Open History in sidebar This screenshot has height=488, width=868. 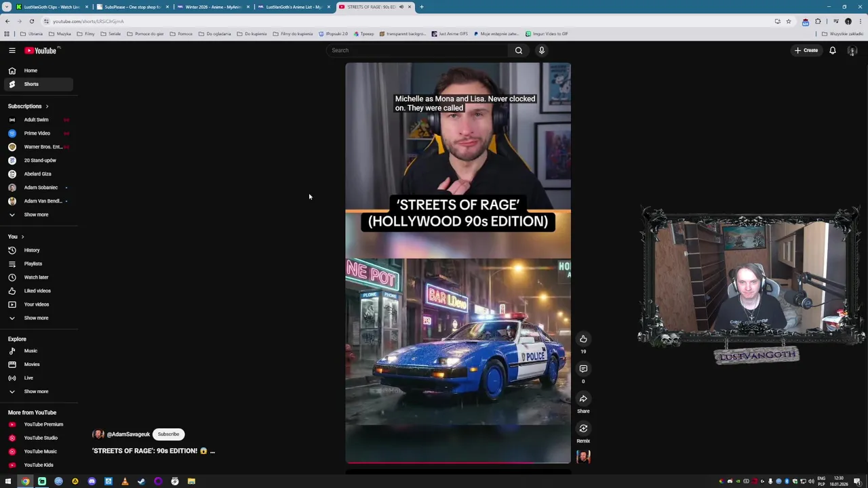[x=37, y=250]
